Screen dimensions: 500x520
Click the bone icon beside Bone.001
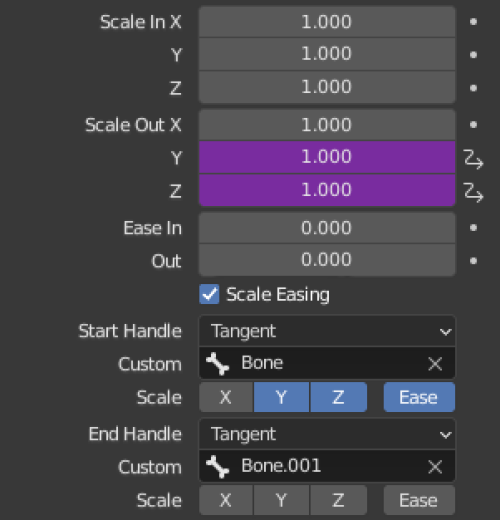click(217, 467)
